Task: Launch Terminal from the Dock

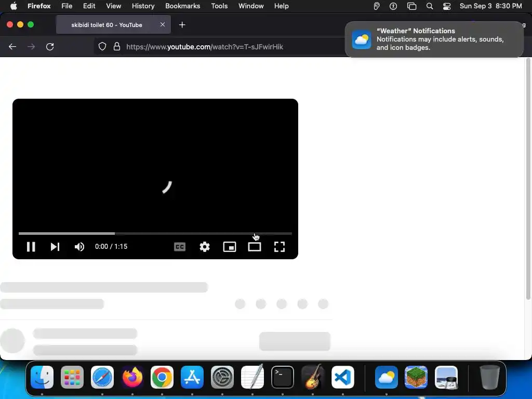Action: pyautogui.click(x=282, y=377)
